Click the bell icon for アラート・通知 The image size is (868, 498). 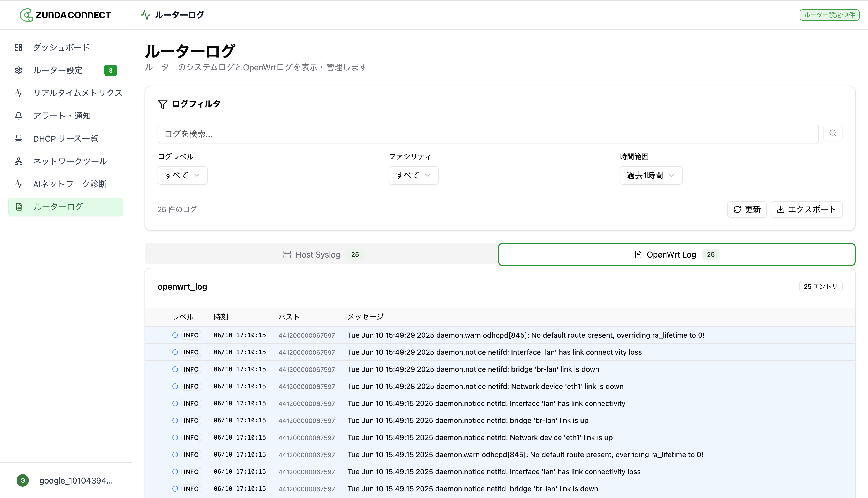[19, 116]
